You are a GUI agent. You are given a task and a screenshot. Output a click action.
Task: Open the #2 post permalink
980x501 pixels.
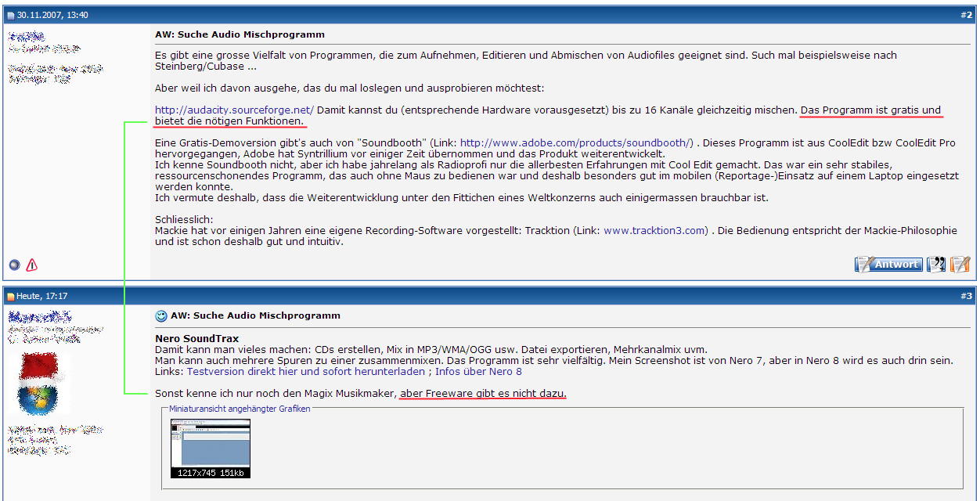coord(967,15)
